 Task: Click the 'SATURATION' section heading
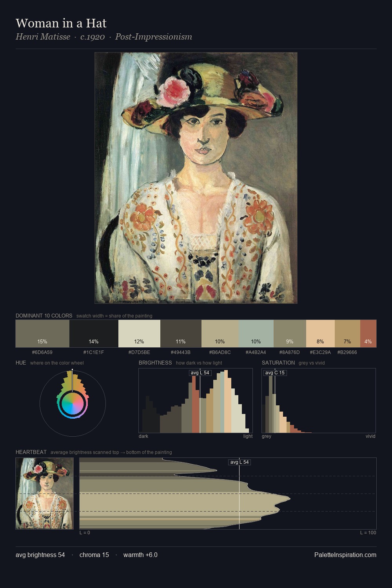click(x=278, y=363)
